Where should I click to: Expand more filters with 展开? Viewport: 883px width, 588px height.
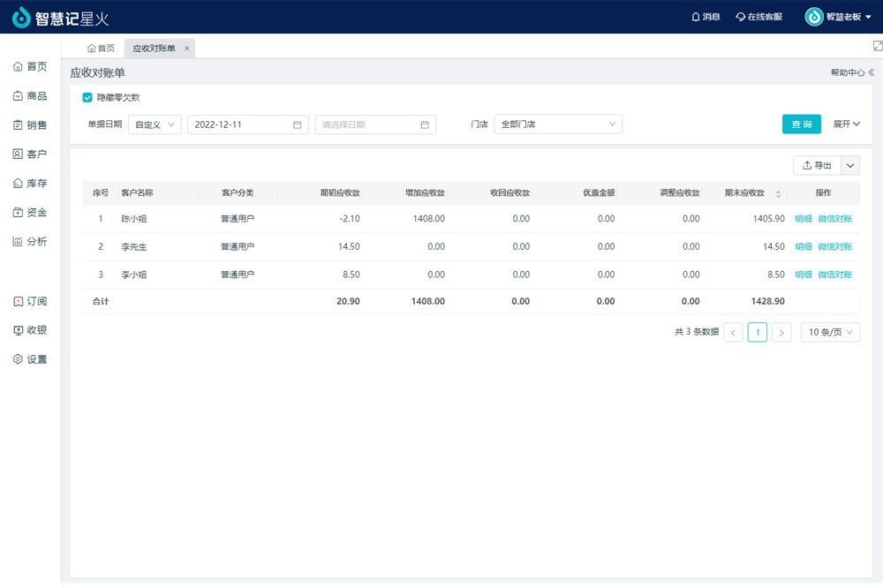click(x=846, y=124)
